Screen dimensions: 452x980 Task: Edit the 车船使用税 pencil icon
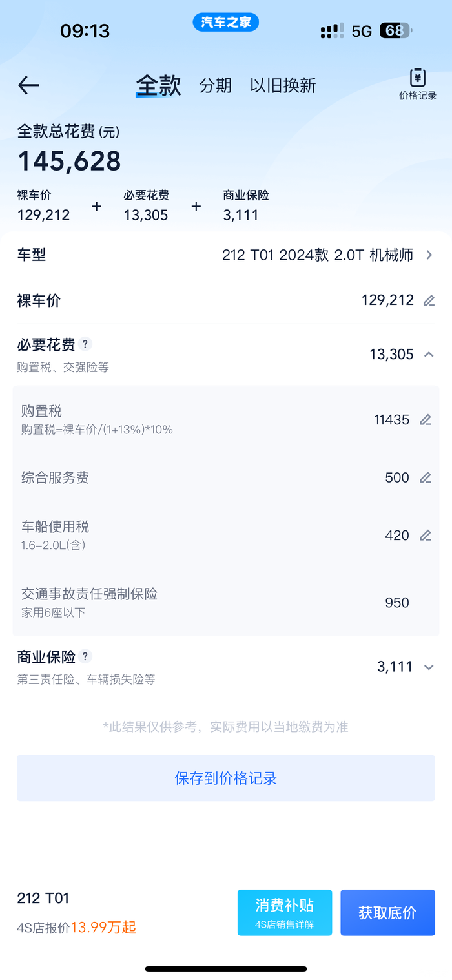click(x=425, y=536)
